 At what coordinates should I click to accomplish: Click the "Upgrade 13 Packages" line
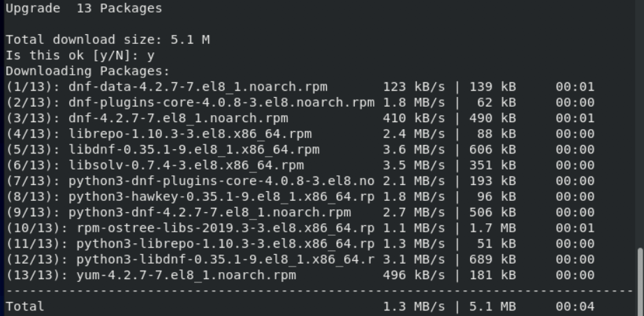[x=84, y=8]
